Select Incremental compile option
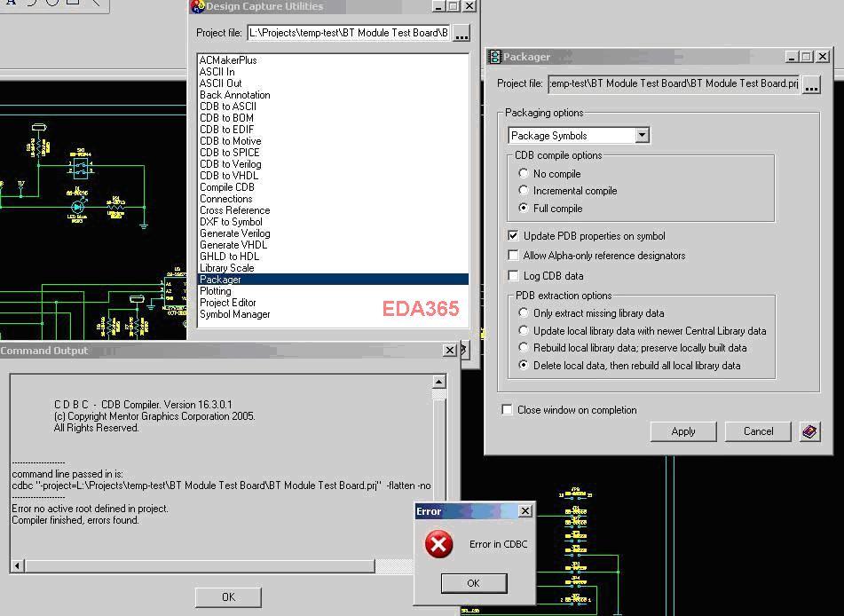 pos(524,191)
